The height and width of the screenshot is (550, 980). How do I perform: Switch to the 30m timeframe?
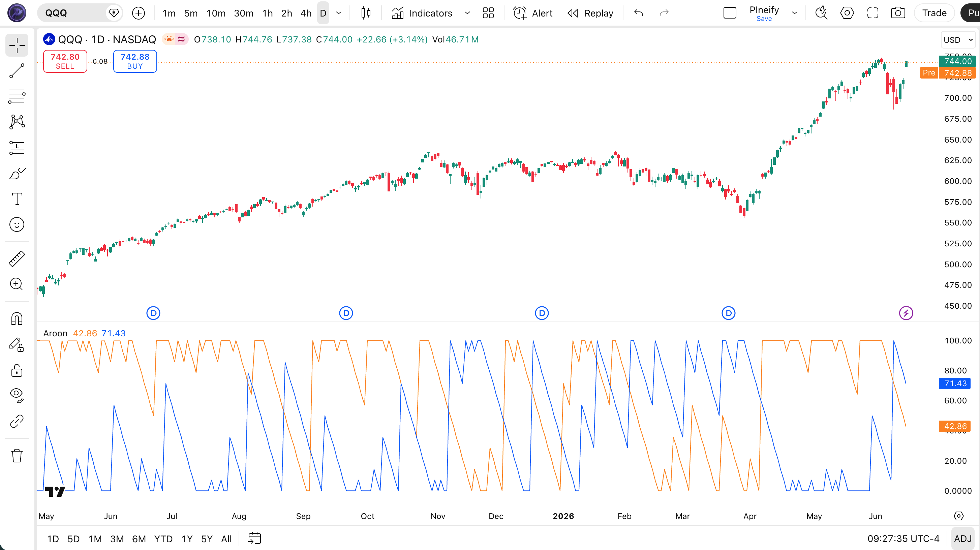tap(243, 13)
